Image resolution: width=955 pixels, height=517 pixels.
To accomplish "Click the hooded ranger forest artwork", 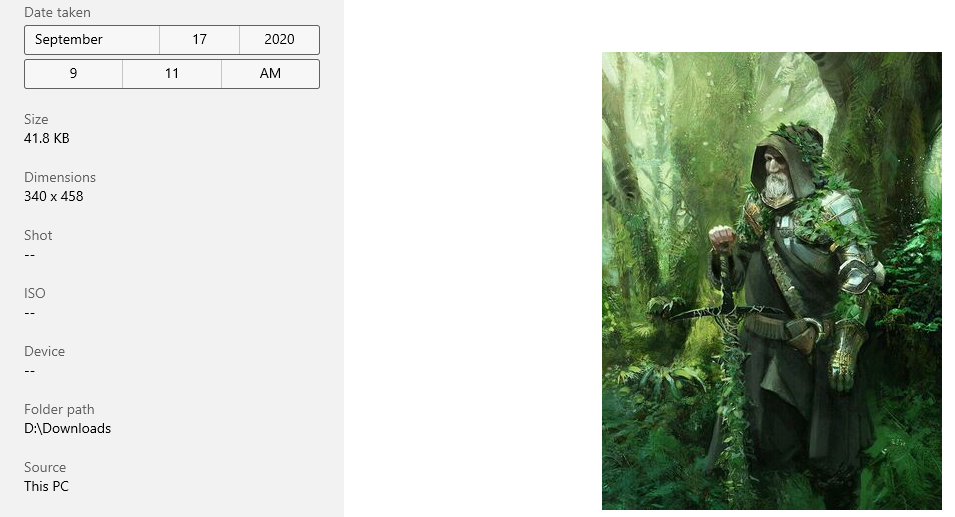I will [772, 281].
